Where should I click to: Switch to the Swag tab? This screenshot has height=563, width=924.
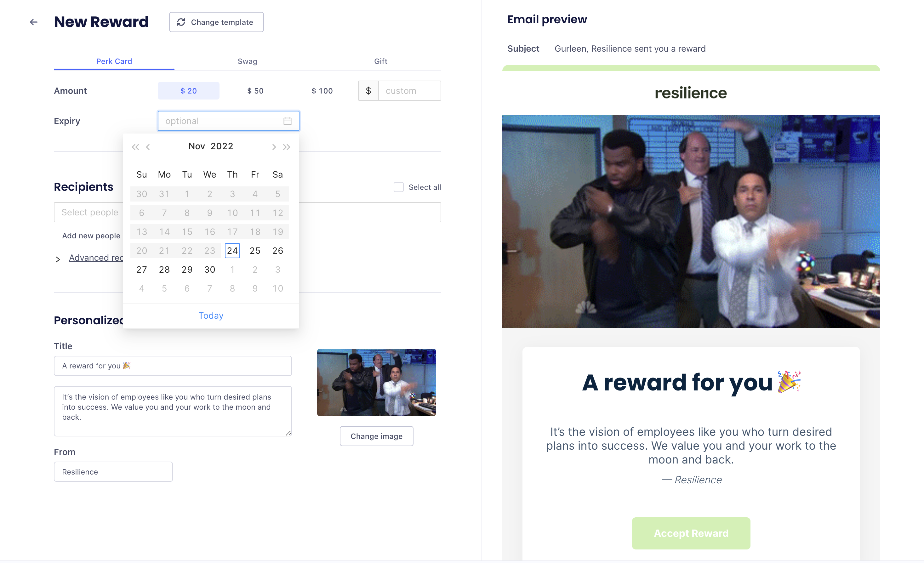[x=248, y=61]
